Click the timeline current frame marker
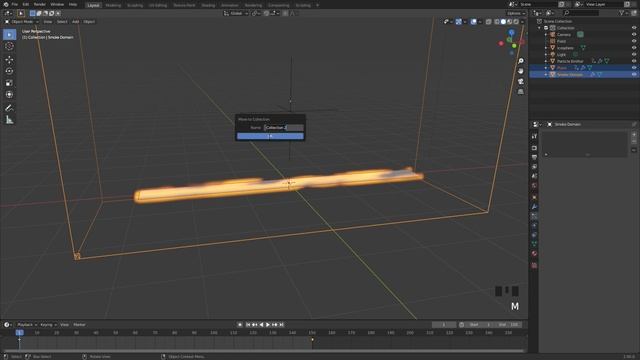This screenshot has width=640, height=360. pyautogui.click(x=19, y=333)
